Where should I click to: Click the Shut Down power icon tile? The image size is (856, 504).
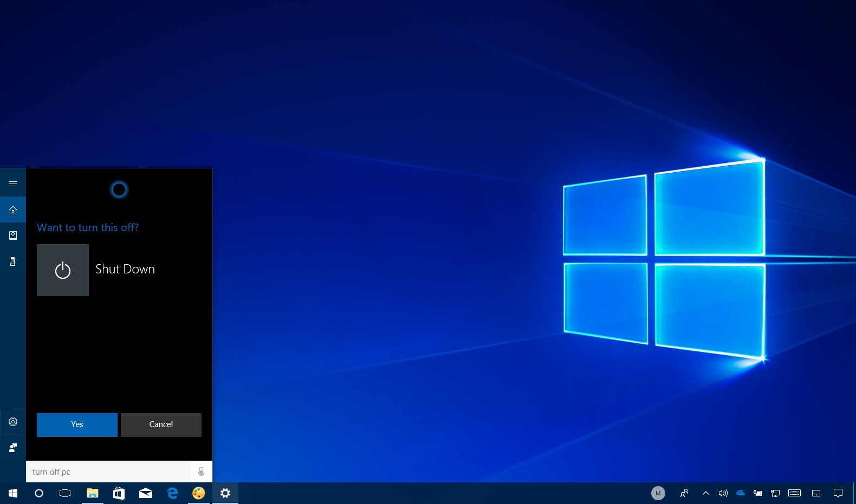(63, 270)
